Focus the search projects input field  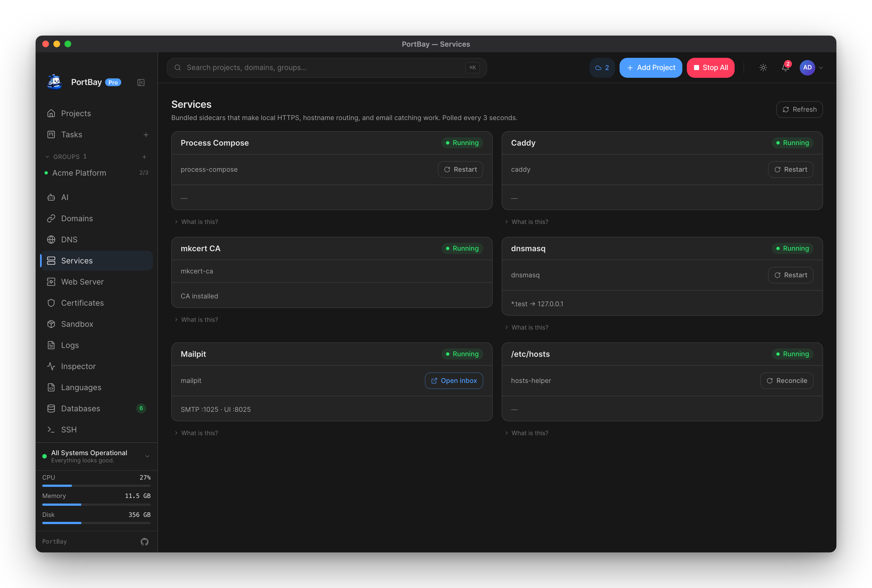(327, 68)
